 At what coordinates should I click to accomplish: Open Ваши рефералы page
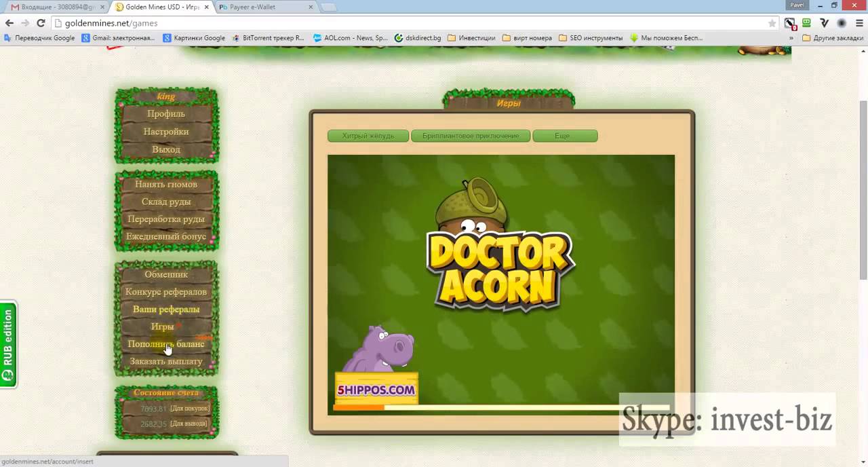[166, 310]
